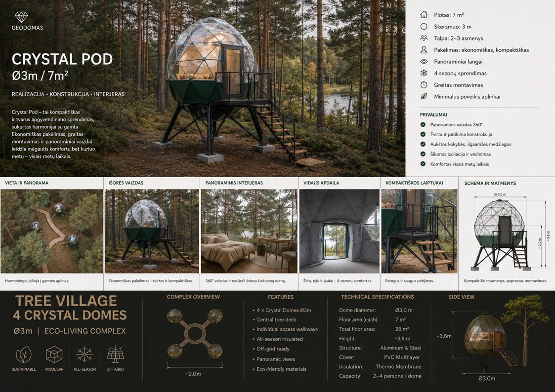Screen dimensions: 555x392
Task: Click the circle icon beside Skersmuo: 3 m
Action: point(424,27)
